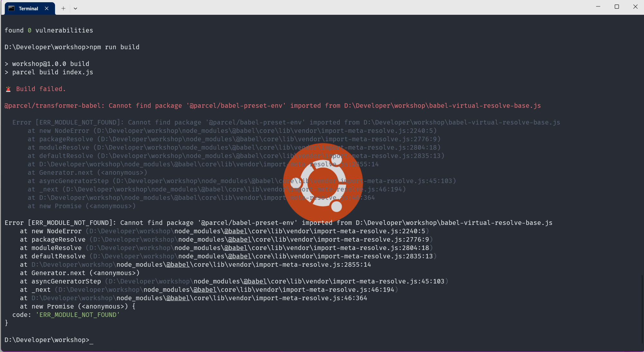
Task: Minimize the Terminal window
Action: 598,6
